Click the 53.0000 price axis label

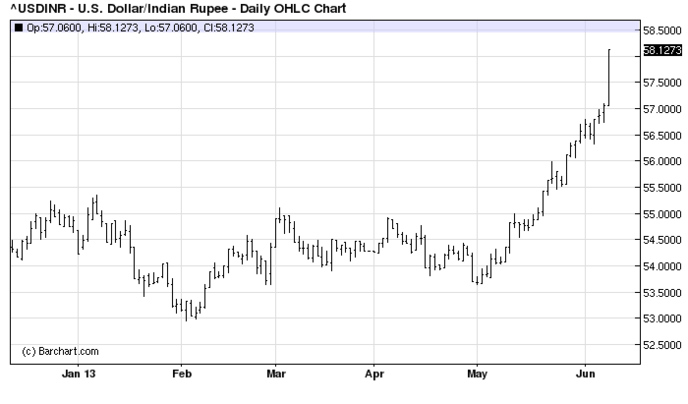663,318
